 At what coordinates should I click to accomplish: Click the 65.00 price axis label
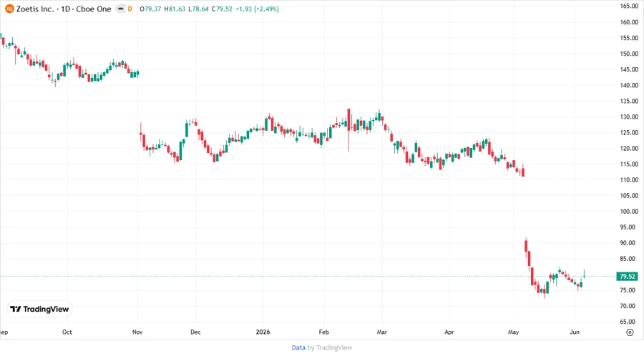pyautogui.click(x=629, y=322)
